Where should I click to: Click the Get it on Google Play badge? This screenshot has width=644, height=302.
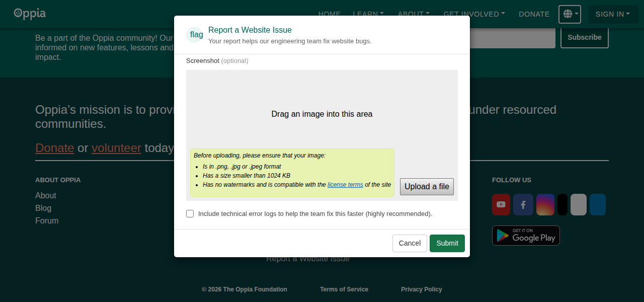526,236
